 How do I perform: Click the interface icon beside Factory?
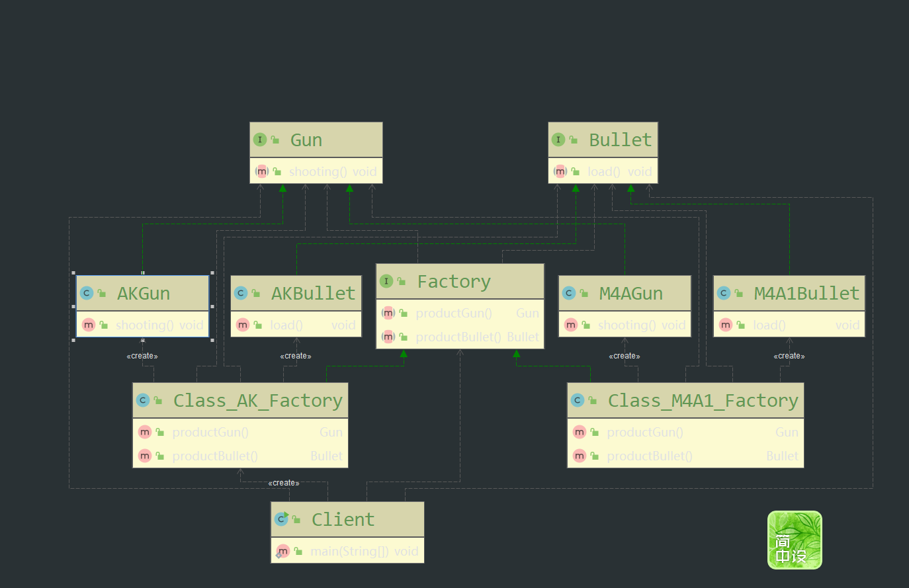coord(386,281)
